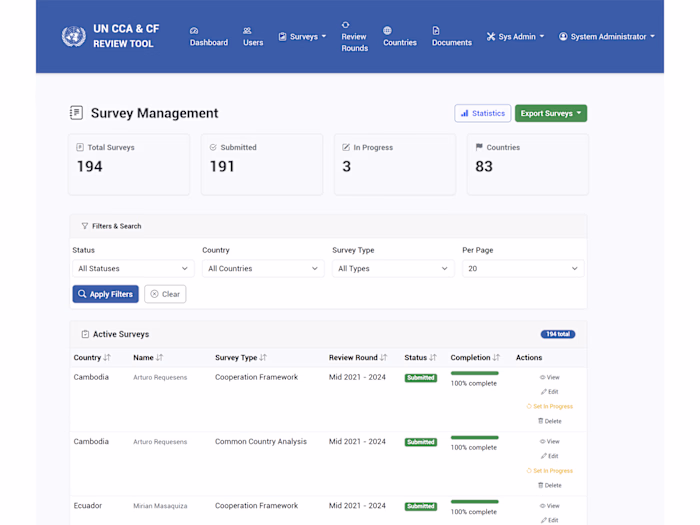Open the Documents nav item
The width and height of the screenshot is (700, 525).
click(x=451, y=37)
